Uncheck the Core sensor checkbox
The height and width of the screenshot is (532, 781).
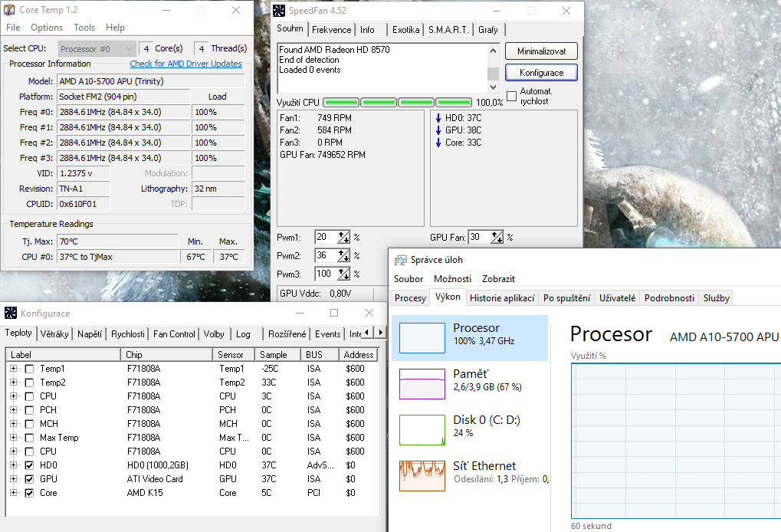point(29,493)
